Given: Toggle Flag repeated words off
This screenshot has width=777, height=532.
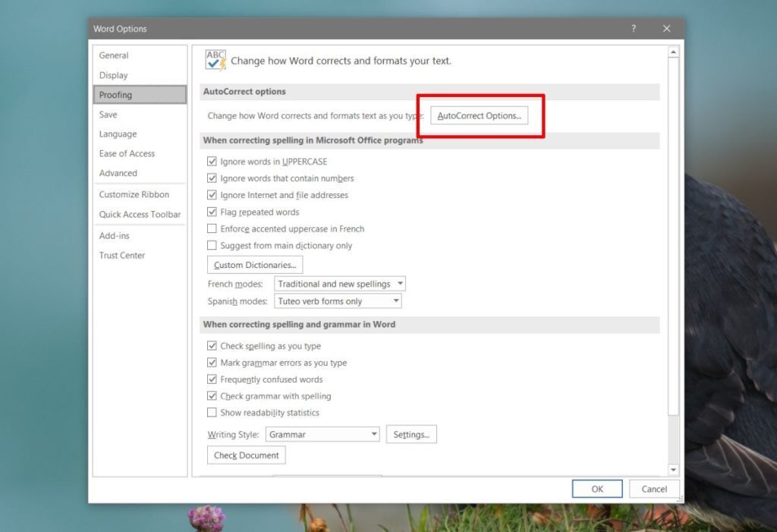Looking at the screenshot, I should coord(212,212).
